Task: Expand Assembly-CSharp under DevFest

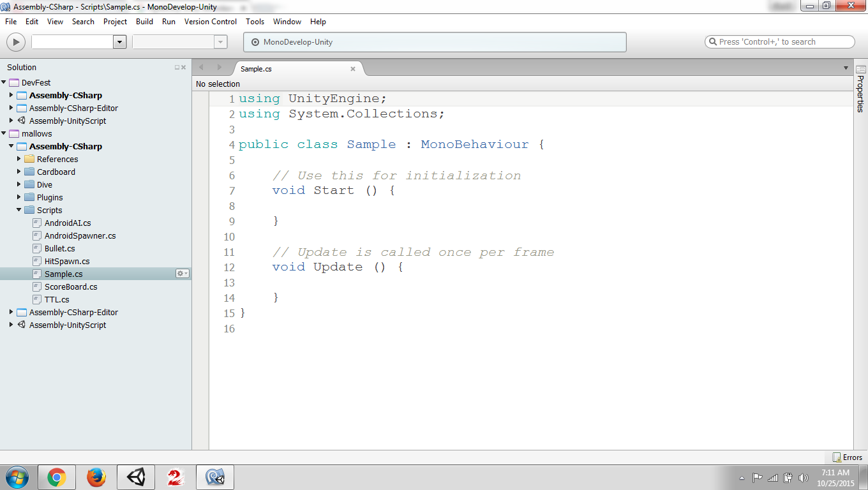Action: [11, 95]
